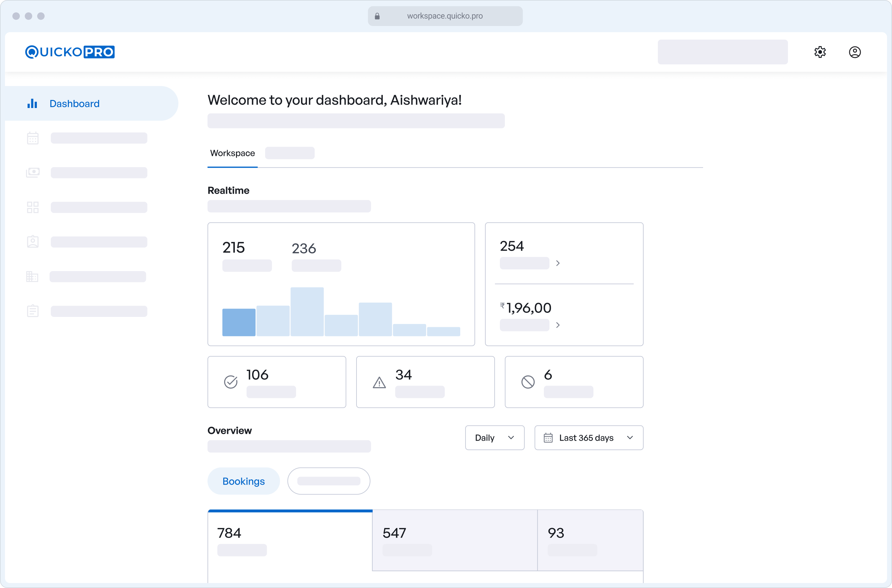Open the Last 365 days dropdown
892x588 pixels.
pyautogui.click(x=589, y=438)
